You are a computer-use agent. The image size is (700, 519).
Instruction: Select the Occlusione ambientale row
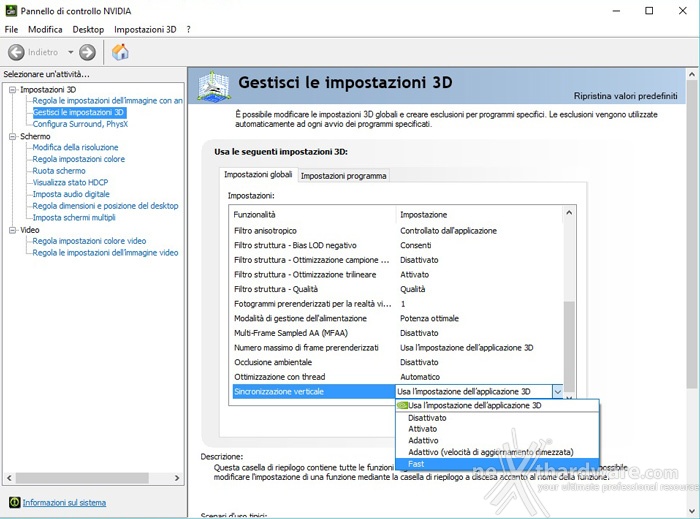coord(396,362)
